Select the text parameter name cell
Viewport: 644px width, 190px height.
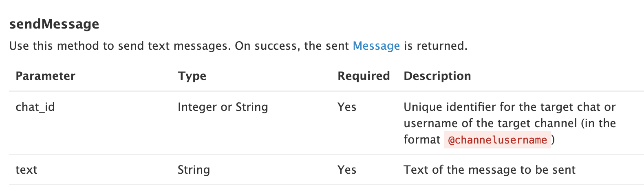pyautogui.click(x=26, y=170)
